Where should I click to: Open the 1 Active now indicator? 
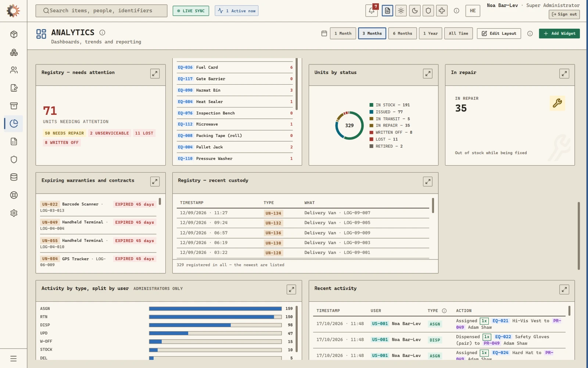point(237,11)
